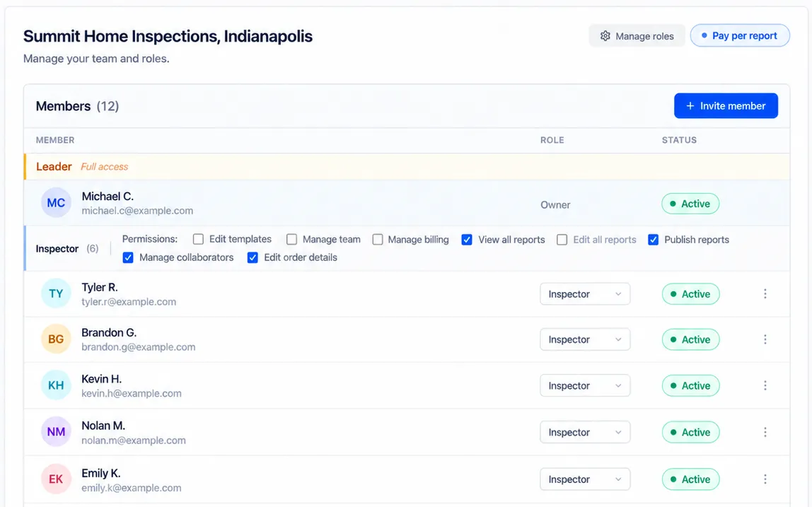The width and height of the screenshot is (812, 507).
Task: Click the Active status badge for Emily K.
Action: [x=690, y=479]
